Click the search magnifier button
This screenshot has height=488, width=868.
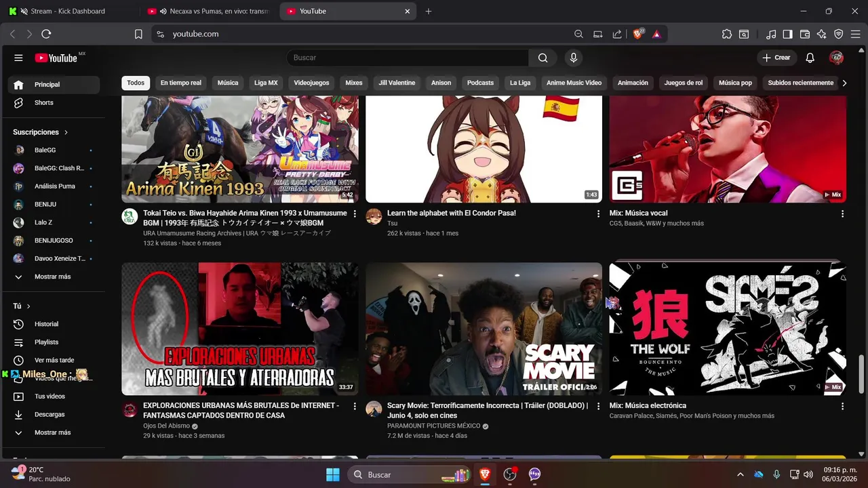click(543, 58)
